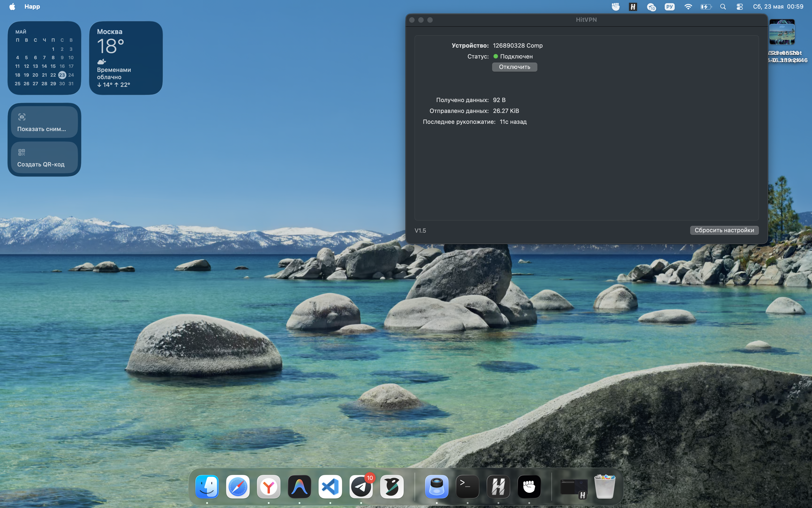Click the Отключить button in HitVPN

(x=514, y=67)
